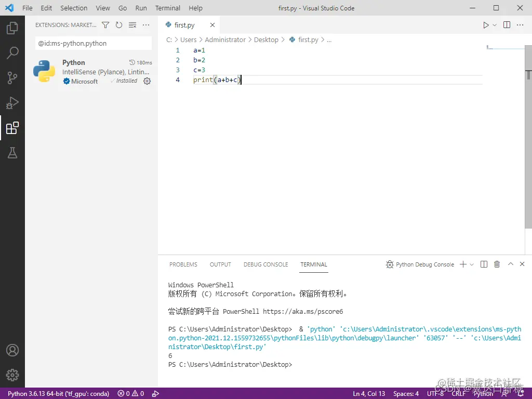The height and width of the screenshot is (399, 532).
Task: Open Python extension manage gear
Action: click(x=147, y=81)
